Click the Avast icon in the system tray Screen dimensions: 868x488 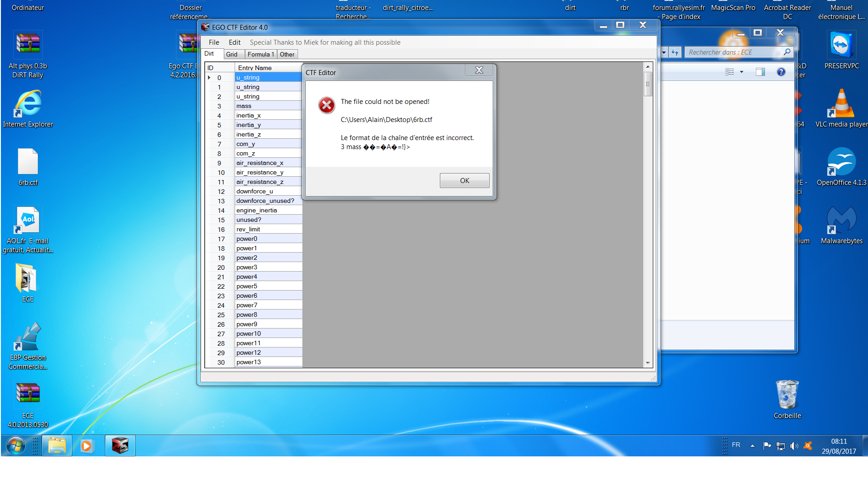[809, 446]
